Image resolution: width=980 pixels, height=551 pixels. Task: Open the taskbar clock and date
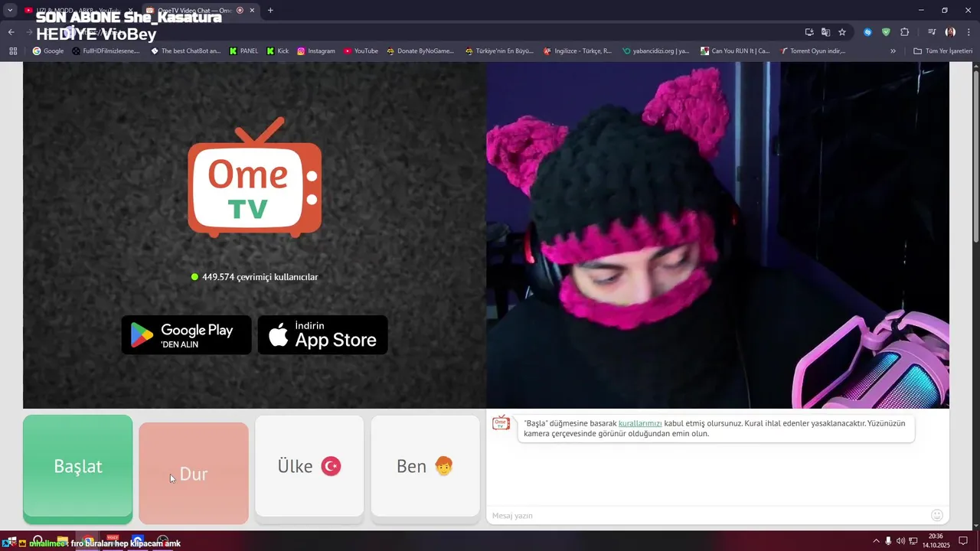point(938,541)
